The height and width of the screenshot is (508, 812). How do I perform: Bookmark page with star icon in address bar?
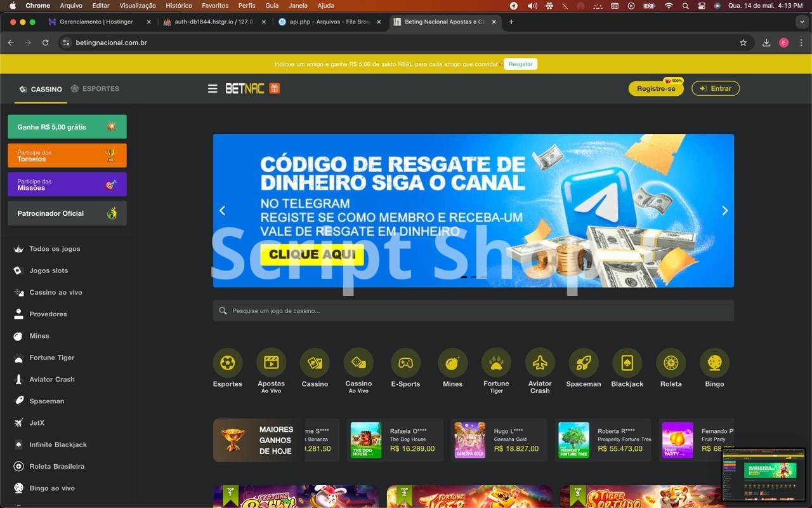tap(743, 43)
